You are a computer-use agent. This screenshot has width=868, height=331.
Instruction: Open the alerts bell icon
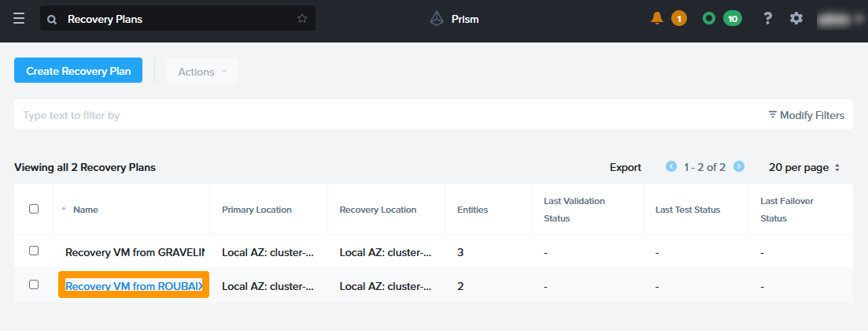pos(657,18)
